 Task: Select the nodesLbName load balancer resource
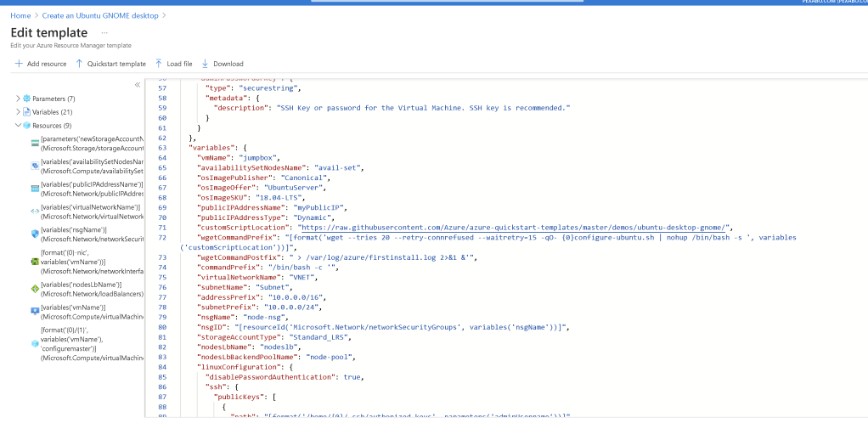92,289
